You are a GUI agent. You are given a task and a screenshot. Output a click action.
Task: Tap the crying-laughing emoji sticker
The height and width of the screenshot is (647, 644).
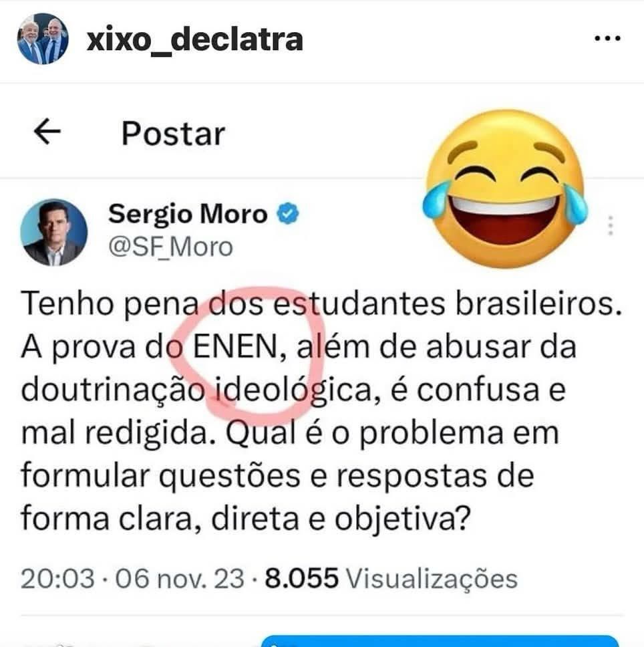point(505,188)
